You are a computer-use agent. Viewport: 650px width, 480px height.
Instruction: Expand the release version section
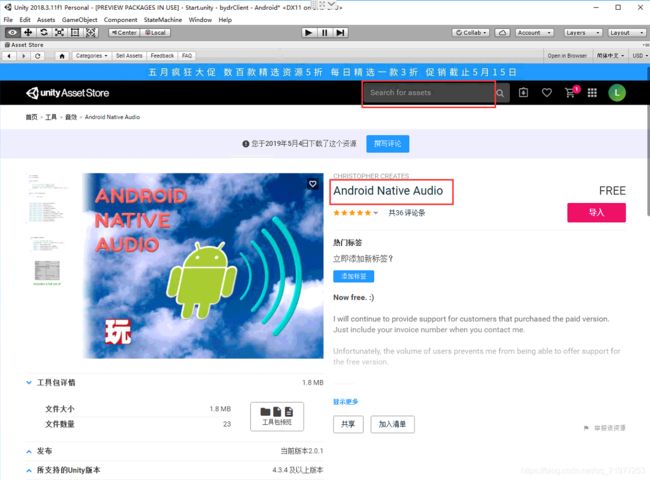click(29, 451)
